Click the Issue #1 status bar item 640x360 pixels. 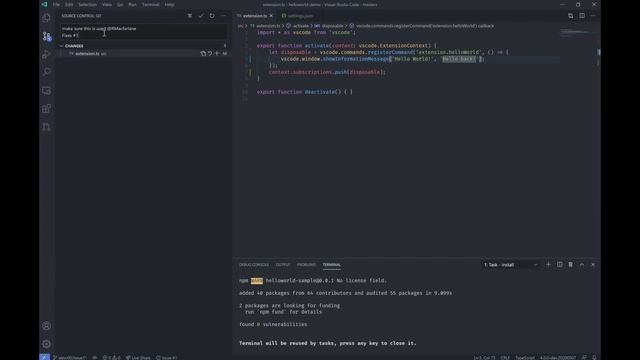167,358
